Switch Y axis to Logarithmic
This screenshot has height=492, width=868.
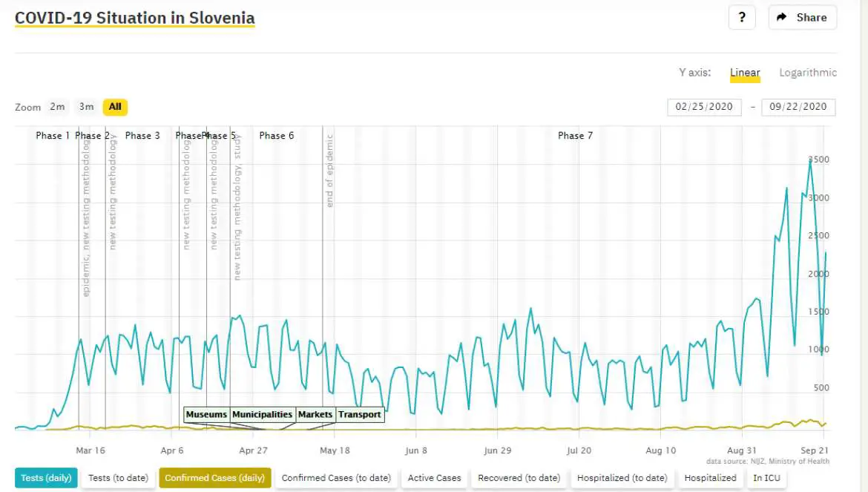click(x=807, y=73)
